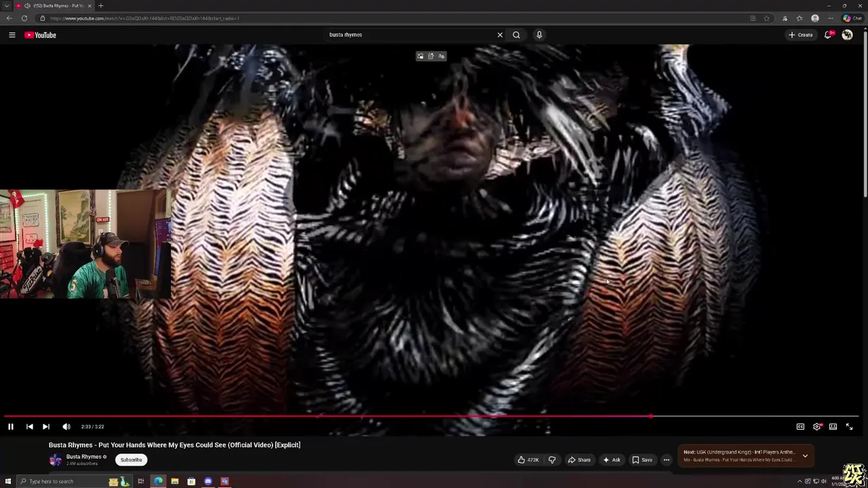Expand the Next: UGK playlist panel

(x=805, y=455)
